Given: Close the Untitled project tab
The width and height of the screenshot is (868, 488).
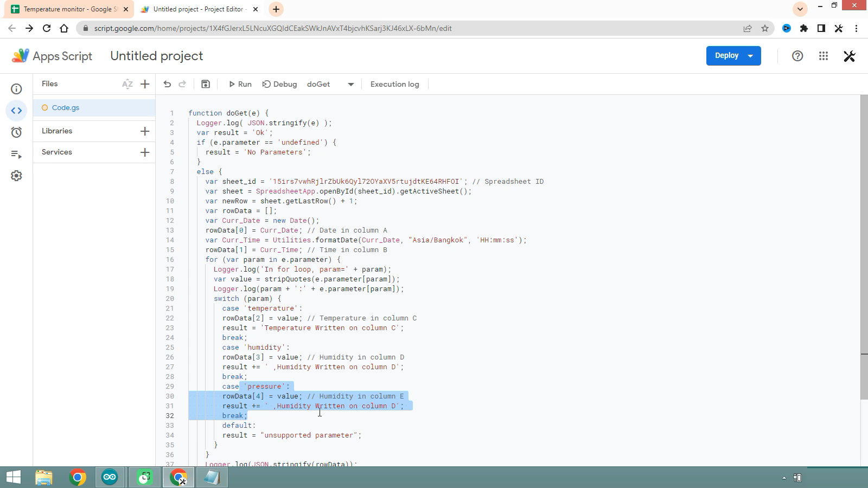Looking at the screenshot, I should pos(256,9).
